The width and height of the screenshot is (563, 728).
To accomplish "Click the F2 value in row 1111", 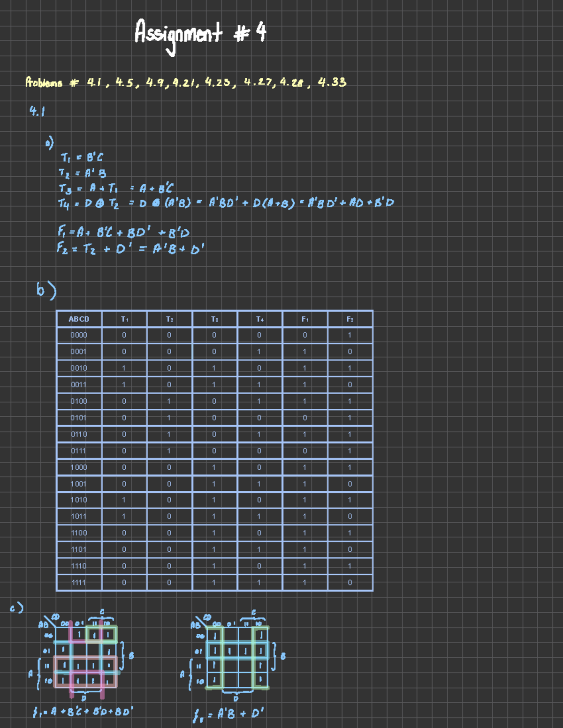I will coord(350,582).
